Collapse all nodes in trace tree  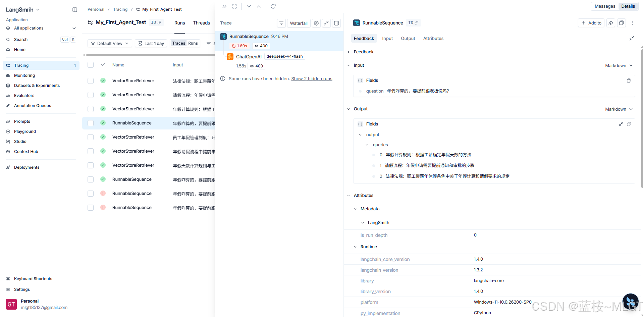pyautogui.click(x=326, y=23)
